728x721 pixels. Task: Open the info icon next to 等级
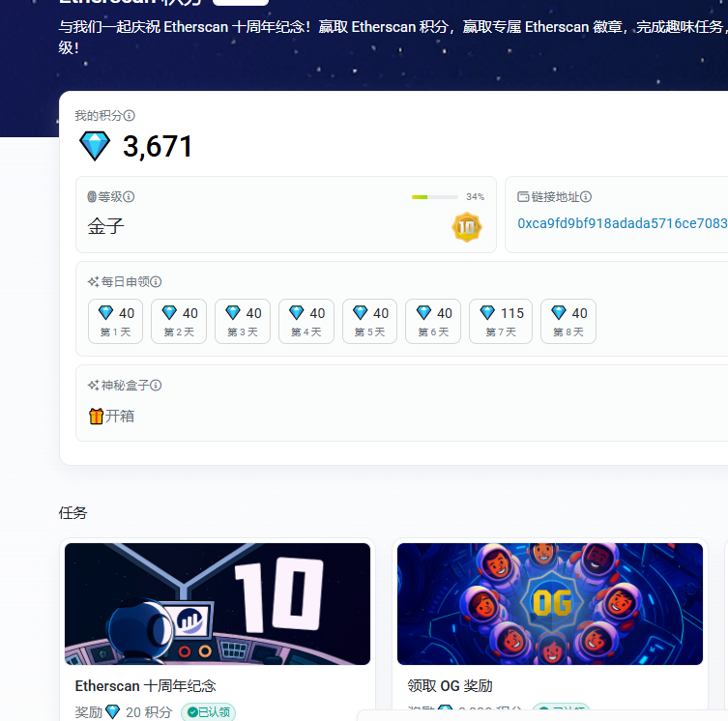coord(129,197)
